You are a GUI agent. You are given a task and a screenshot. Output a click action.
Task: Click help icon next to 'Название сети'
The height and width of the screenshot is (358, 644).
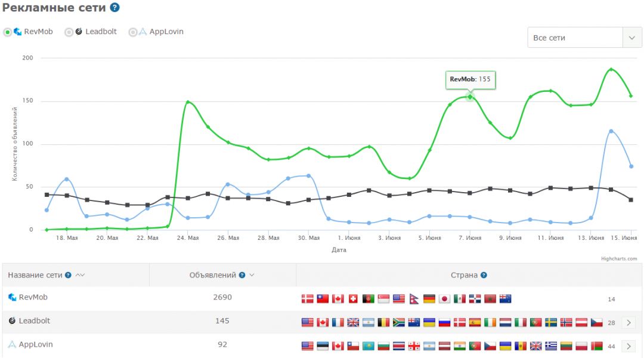[68, 275]
